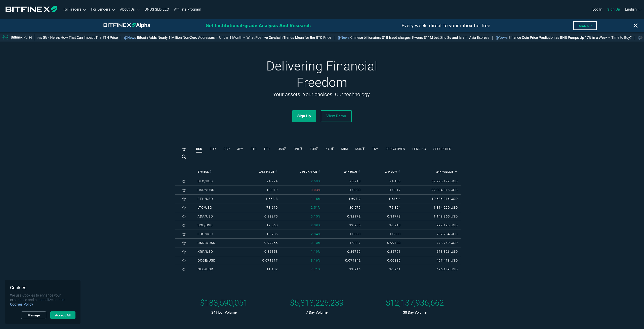Open the English language dropdown
This screenshot has width=644, height=329.
(633, 9)
